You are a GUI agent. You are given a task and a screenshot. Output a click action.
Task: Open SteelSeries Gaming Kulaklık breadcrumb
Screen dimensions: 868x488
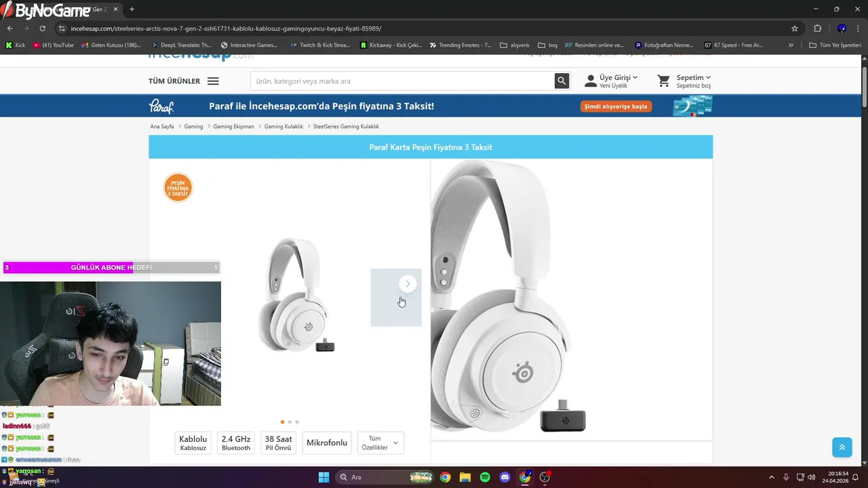(x=346, y=127)
